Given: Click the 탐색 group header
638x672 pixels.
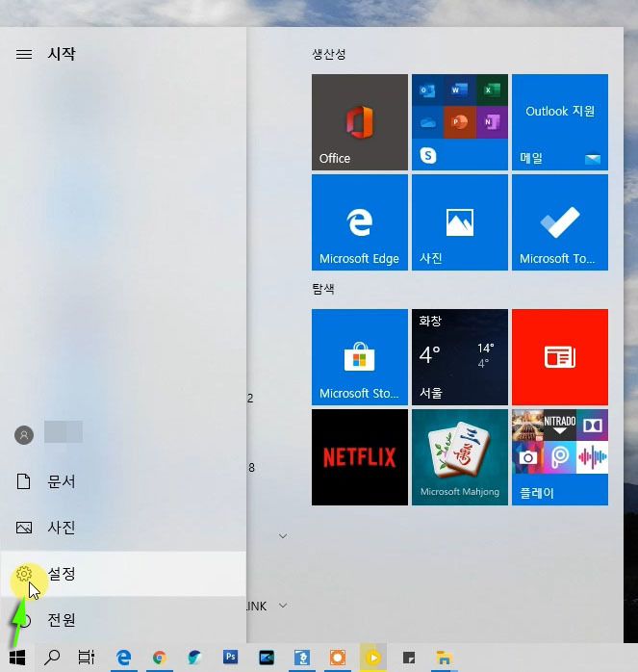Looking at the screenshot, I should click(323, 289).
